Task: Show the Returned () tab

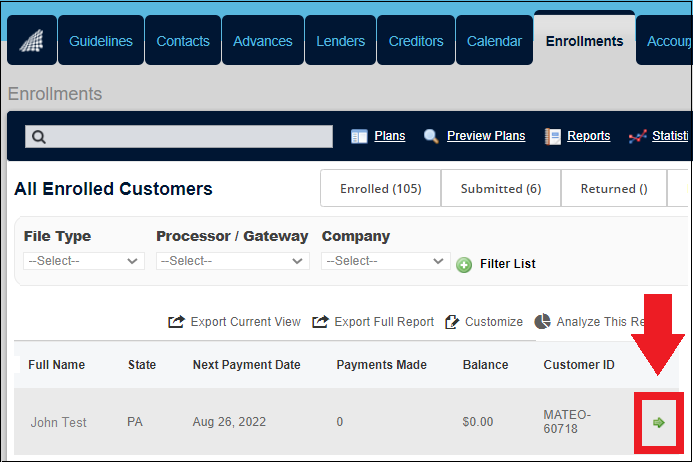Action: 614,188
